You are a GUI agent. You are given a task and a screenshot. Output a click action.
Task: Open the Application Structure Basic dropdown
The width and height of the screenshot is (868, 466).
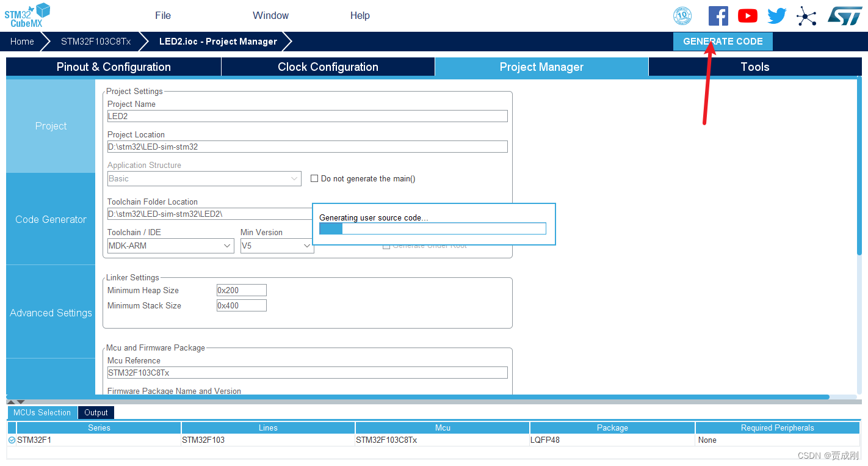[204, 178]
